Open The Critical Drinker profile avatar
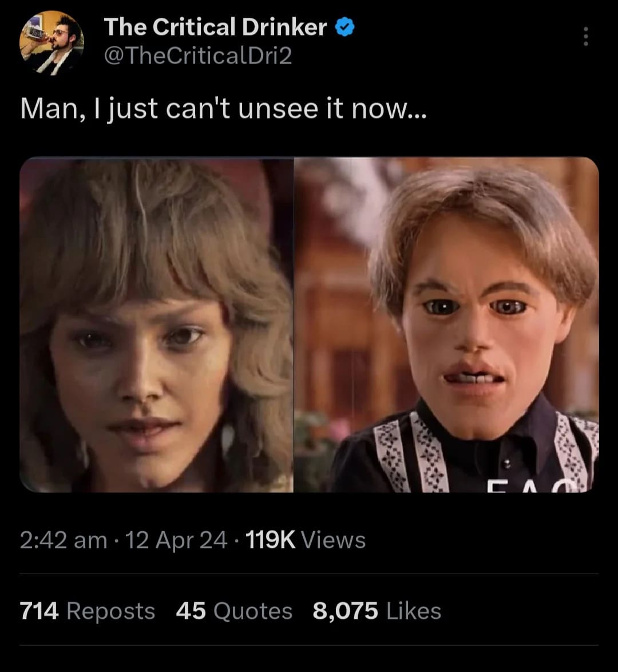This screenshot has height=672, width=618. tap(51, 42)
